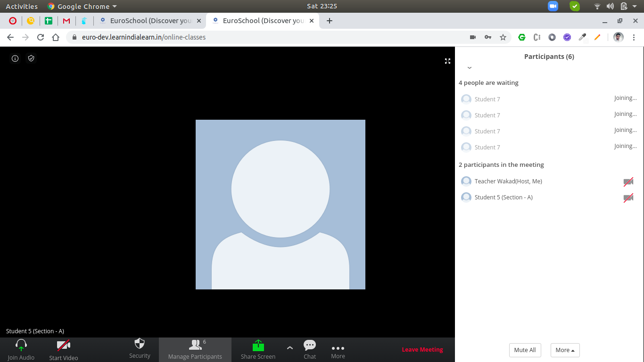Image resolution: width=644 pixels, height=362 pixels.
Task: Click the Student 5 name label on video
Action: 35,331
